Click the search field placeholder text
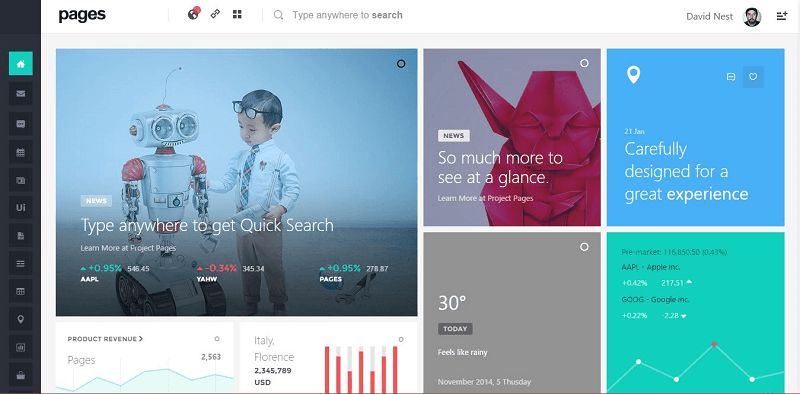 tap(347, 15)
